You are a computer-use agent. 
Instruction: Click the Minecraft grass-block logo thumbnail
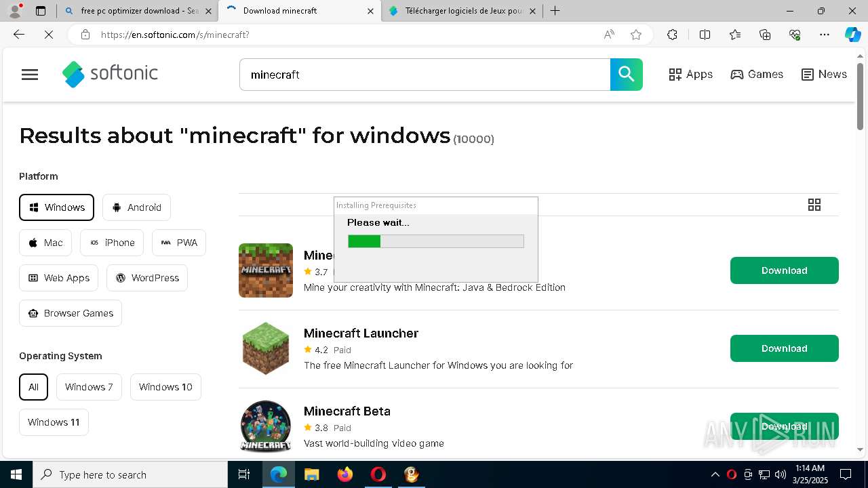tap(266, 270)
